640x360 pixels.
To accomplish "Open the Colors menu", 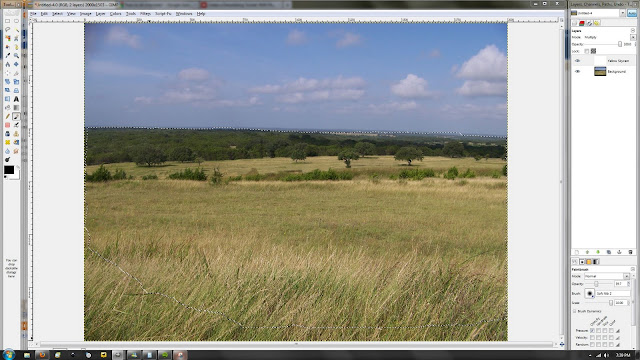I will coord(116,13).
